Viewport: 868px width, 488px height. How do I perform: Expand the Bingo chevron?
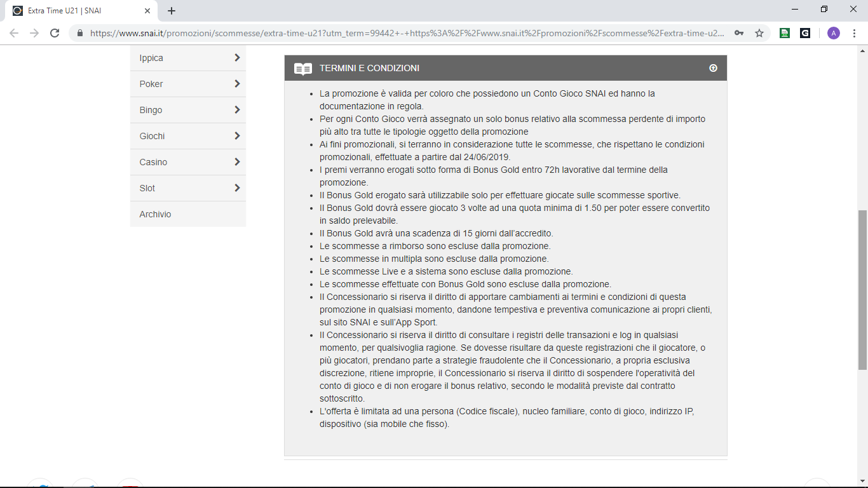pyautogui.click(x=237, y=110)
